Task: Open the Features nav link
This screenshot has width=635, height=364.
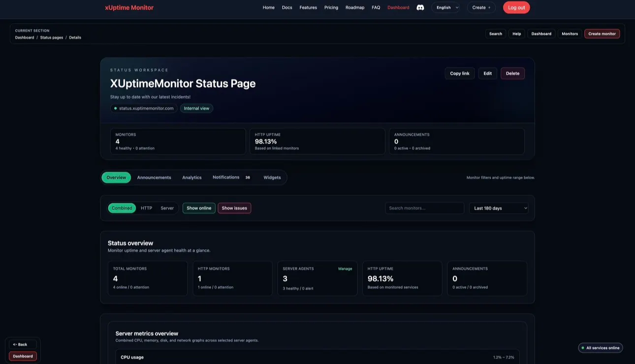Action: [308, 7]
